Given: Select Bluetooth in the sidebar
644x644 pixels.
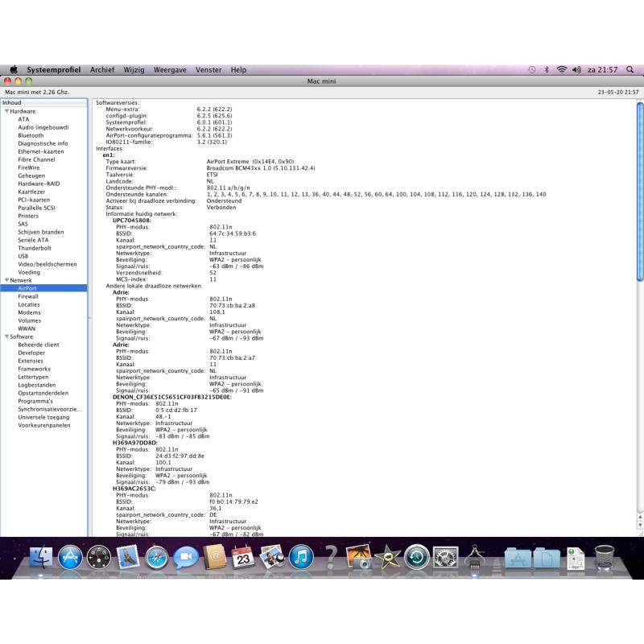Looking at the screenshot, I should click(x=31, y=135).
